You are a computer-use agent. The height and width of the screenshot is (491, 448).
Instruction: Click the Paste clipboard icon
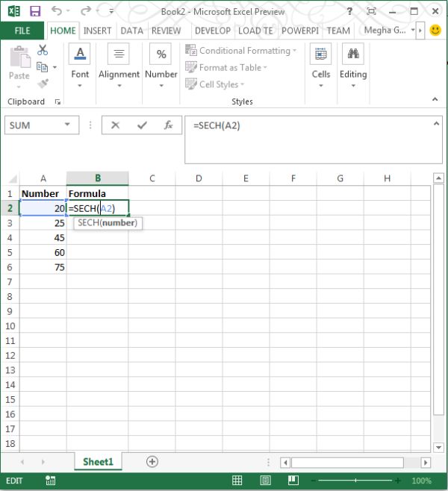pyautogui.click(x=19, y=57)
